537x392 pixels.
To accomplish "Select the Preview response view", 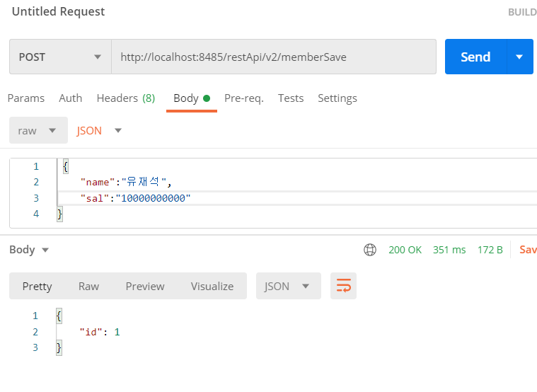I will [145, 286].
